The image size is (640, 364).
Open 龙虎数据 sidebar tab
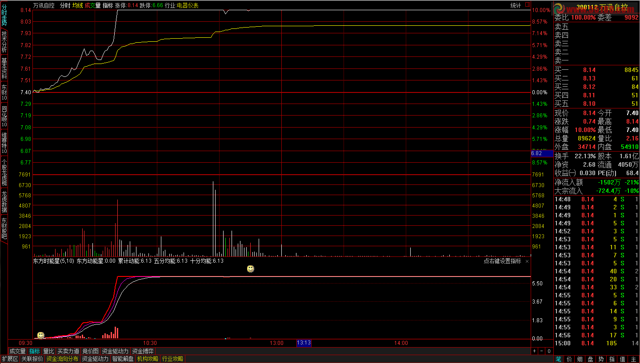4,202
